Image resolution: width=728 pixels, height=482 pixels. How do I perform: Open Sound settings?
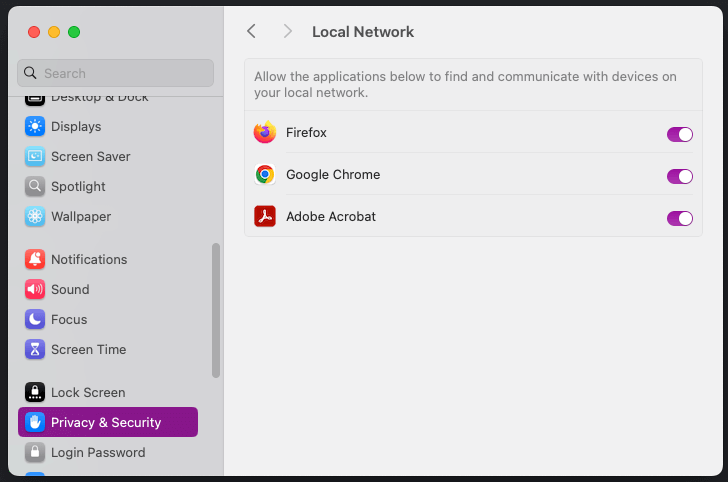[70, 290]
